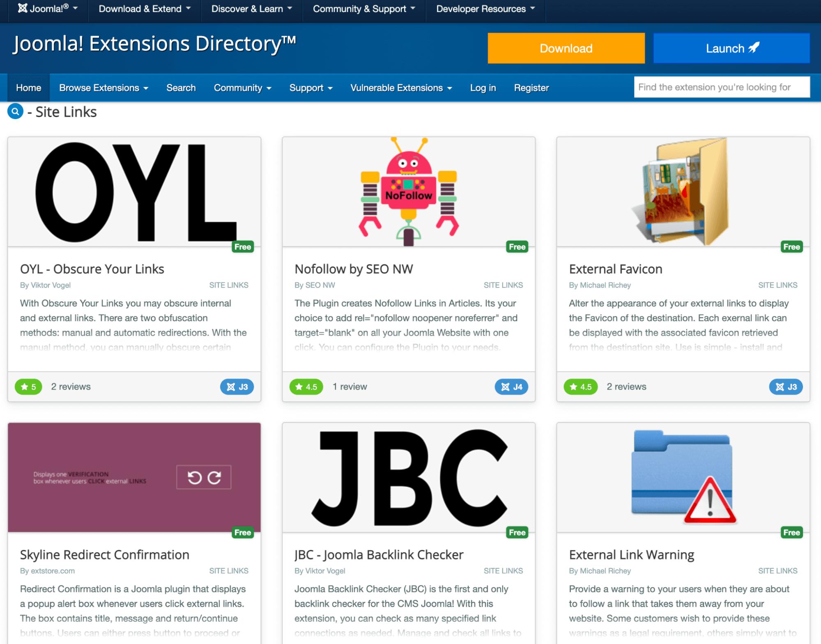821x644 pixels.
Task: Expand the Discover & Learn menu
Action: tap(252, 9)
